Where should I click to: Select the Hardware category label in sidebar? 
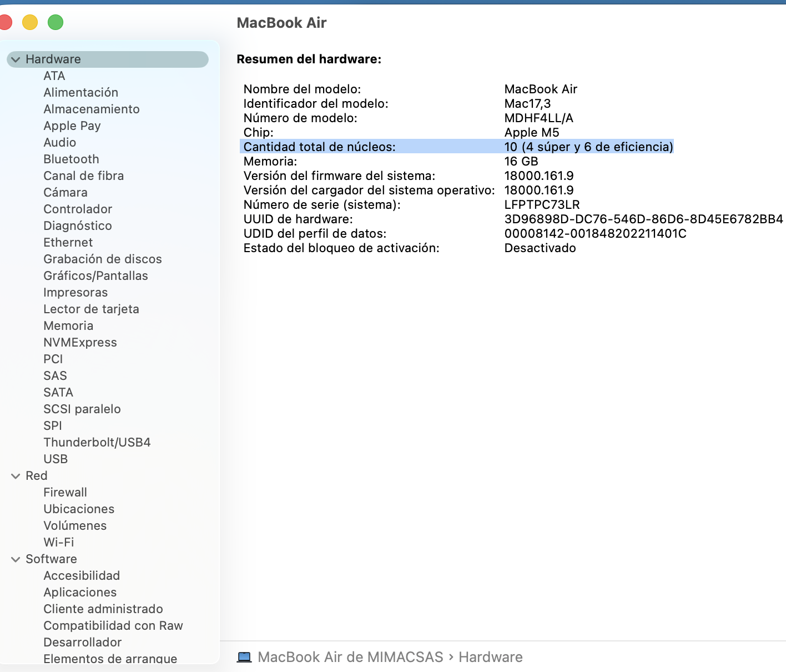53,59
